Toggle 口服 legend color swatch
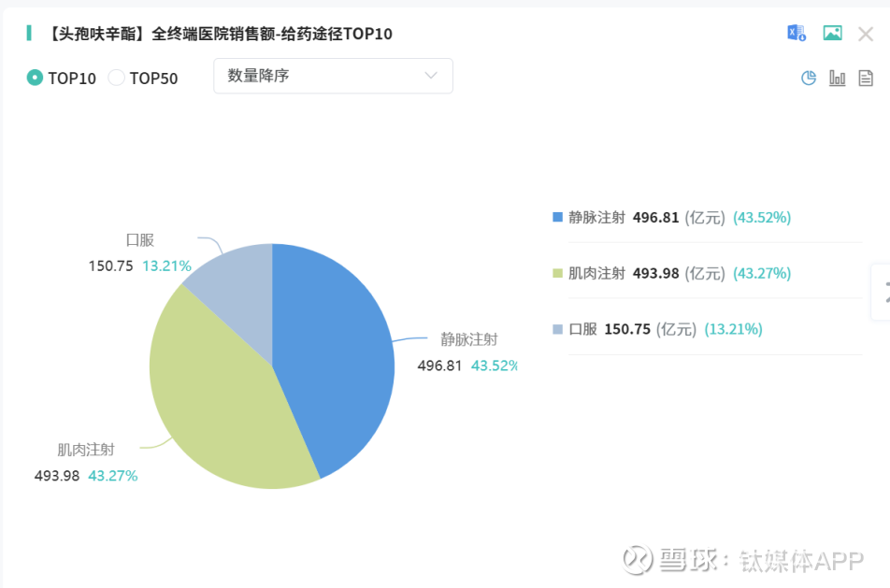890x588 pixels. tap(557, 329)
